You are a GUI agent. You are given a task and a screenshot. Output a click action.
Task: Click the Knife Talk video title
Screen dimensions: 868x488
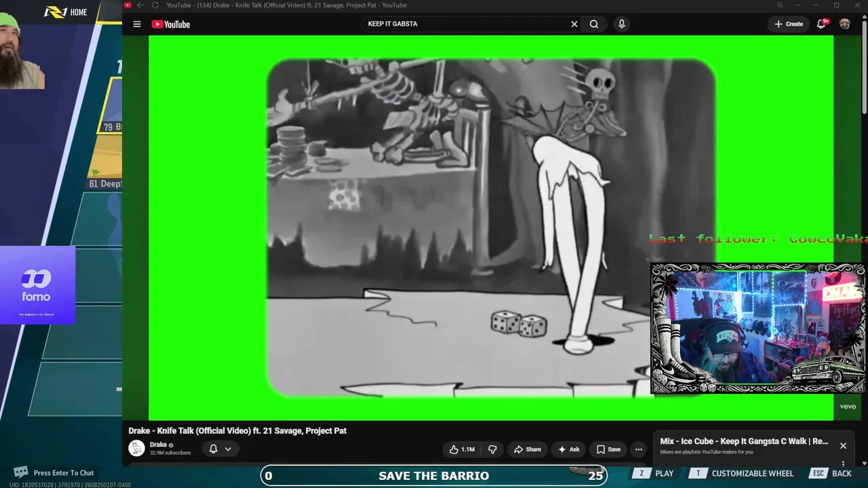click(x=237, y=431)
